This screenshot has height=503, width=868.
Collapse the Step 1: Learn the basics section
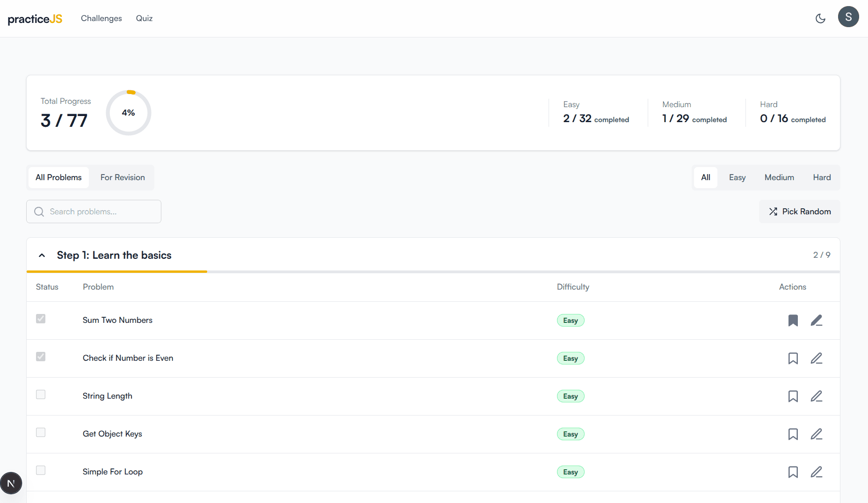pos(42,255)
